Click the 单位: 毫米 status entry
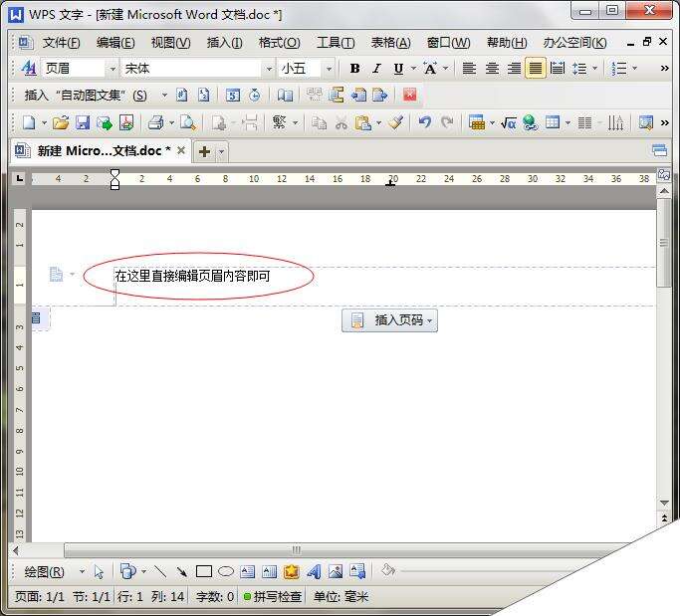Viewport: 680px width, 616px height. click(340, 597)
